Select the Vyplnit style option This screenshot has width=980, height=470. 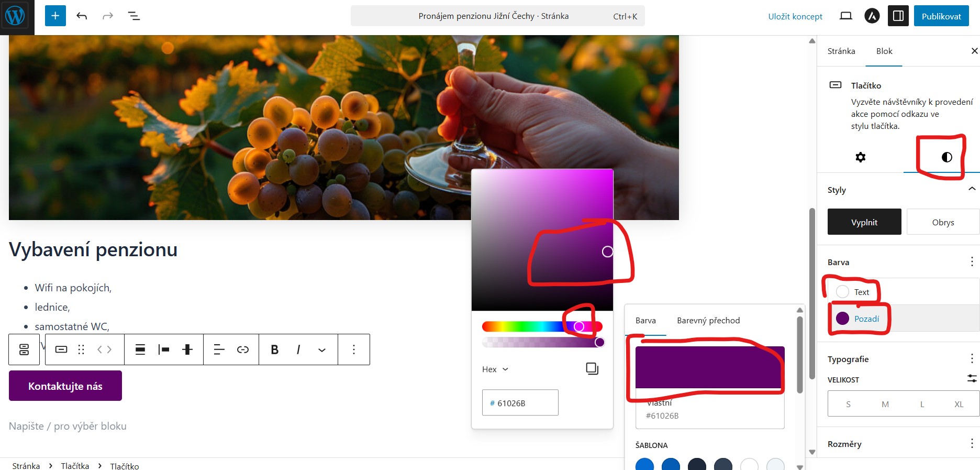click(864, 222)
